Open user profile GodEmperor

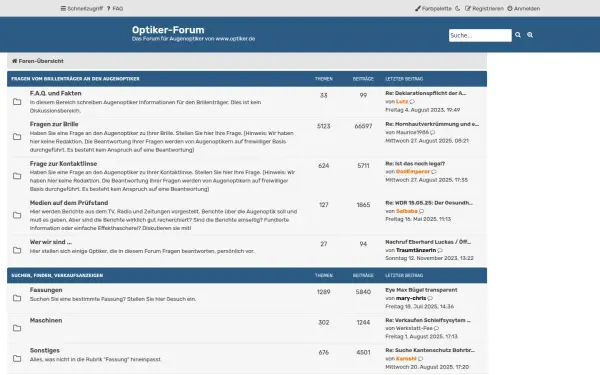click(x=413, y=172)
